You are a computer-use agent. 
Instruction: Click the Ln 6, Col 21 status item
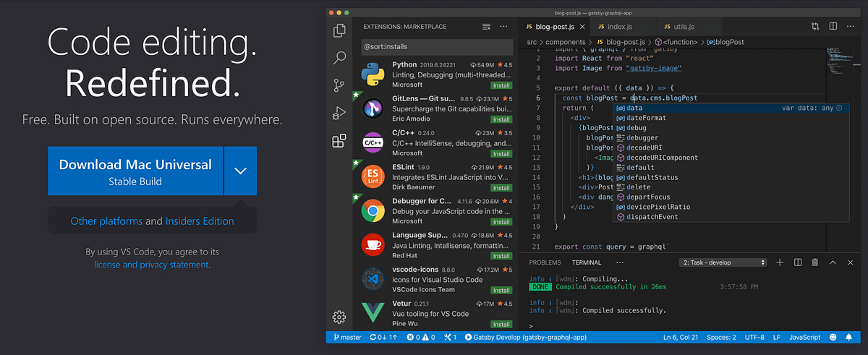click(680, 337)
